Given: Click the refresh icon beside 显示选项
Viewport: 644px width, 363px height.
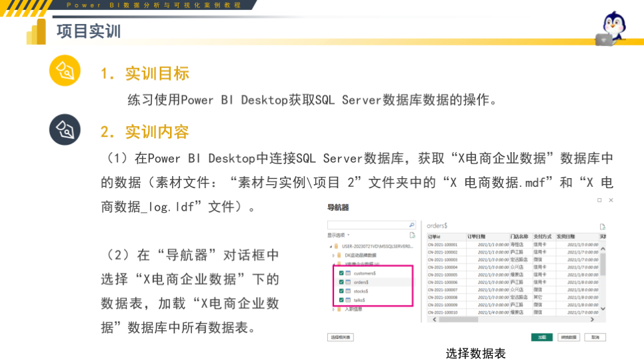Looking at the screenshot, I should [413, 235].
